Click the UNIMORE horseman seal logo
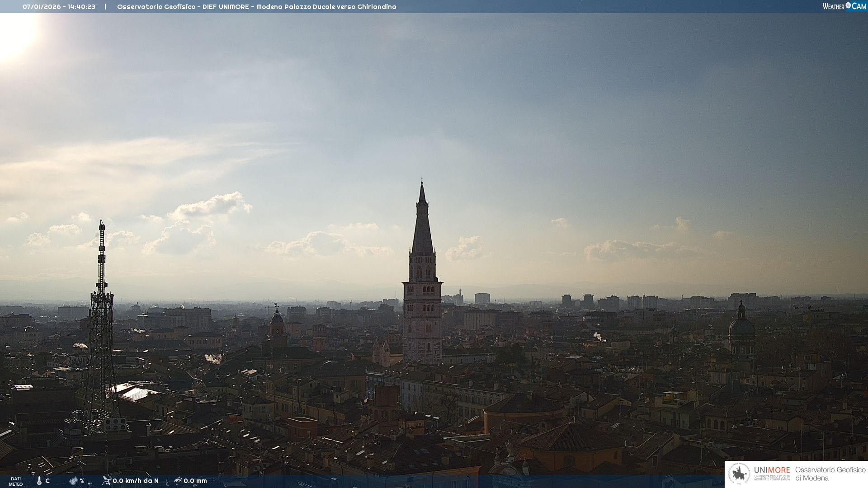The image size is (868, 488). tap(739, 474)
